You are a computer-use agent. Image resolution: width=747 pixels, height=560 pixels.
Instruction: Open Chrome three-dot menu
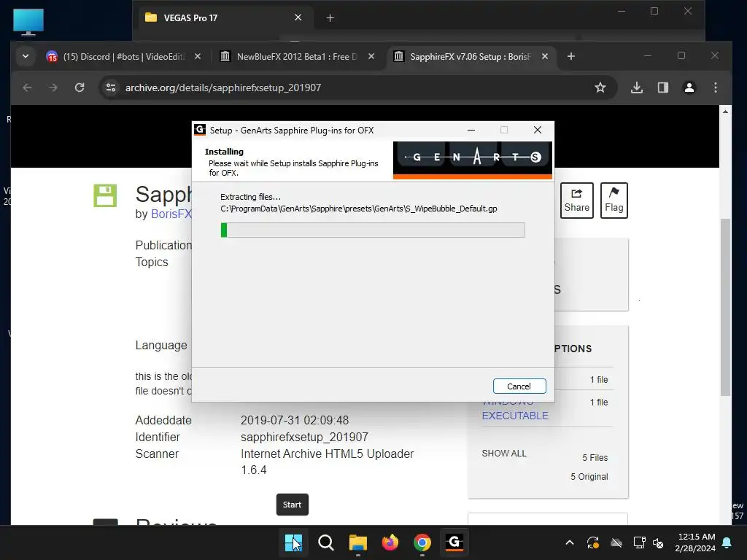tap(715, 87)
